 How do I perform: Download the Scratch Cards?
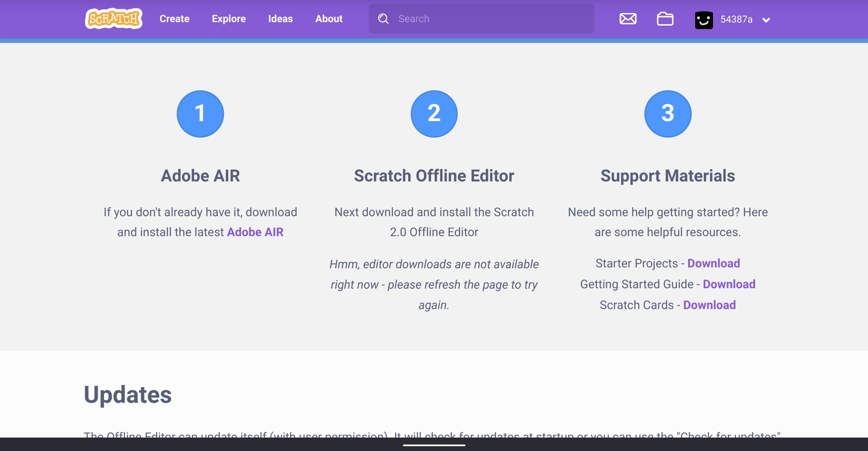(709, 305)
